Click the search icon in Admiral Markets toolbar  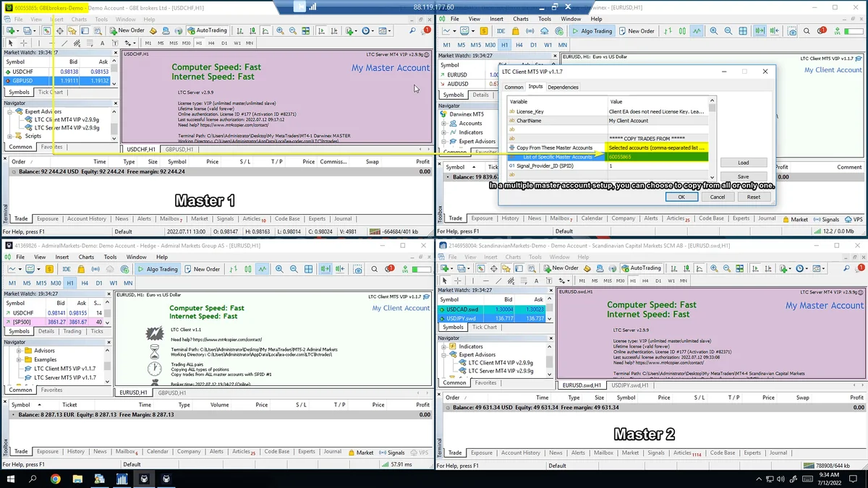(x=375, y=269)
